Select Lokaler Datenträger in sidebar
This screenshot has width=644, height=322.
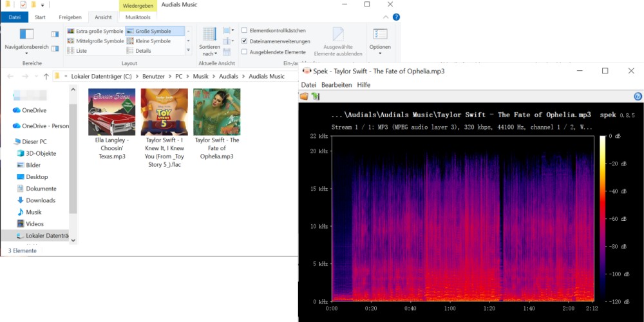[x=35, y=236]
